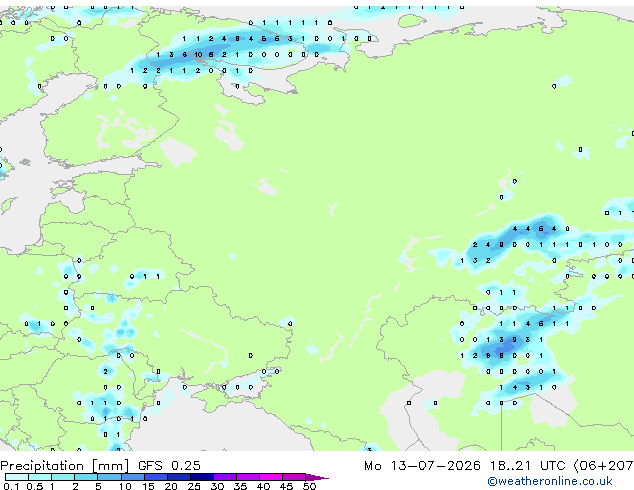Click the '10' precipitation value on the map
Viewport: 634px width, 490px height.
(198, 55)
